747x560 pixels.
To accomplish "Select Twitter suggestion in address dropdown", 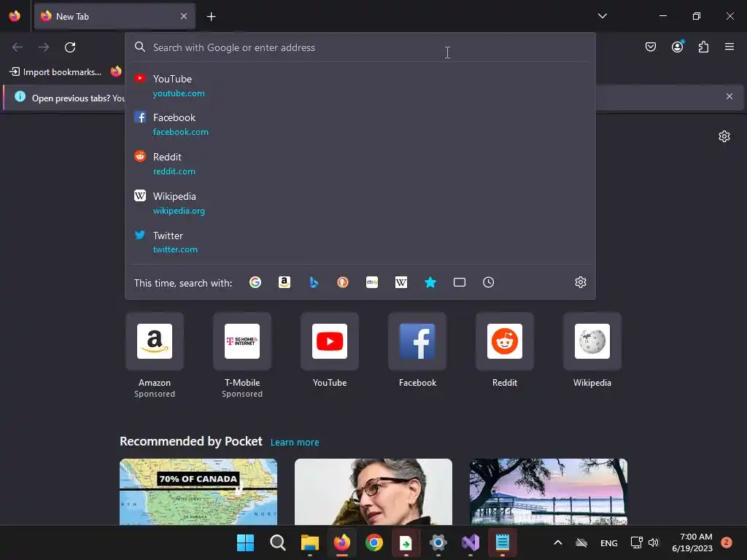I will pyautogui.click(x=360, y=242).
